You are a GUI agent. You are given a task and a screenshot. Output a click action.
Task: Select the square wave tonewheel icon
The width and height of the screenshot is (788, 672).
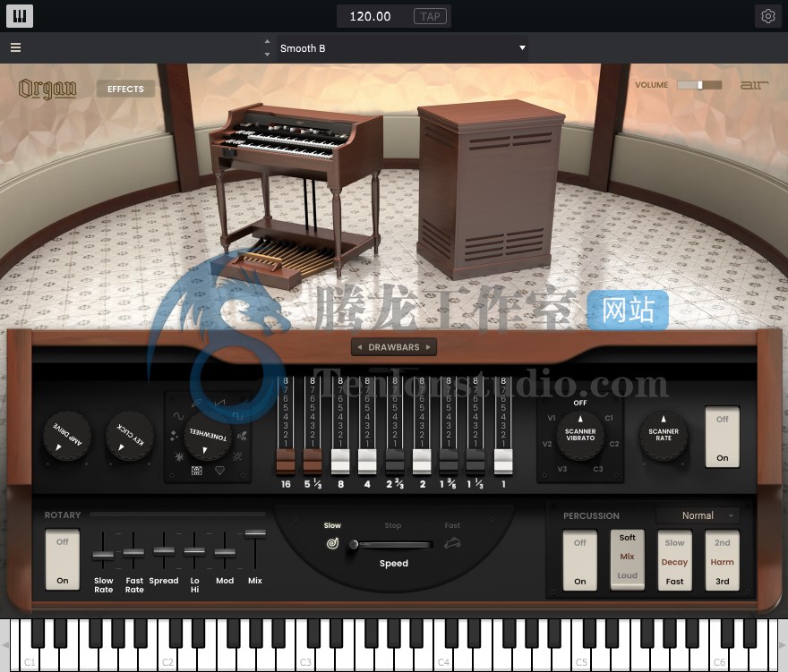[237, 416]
